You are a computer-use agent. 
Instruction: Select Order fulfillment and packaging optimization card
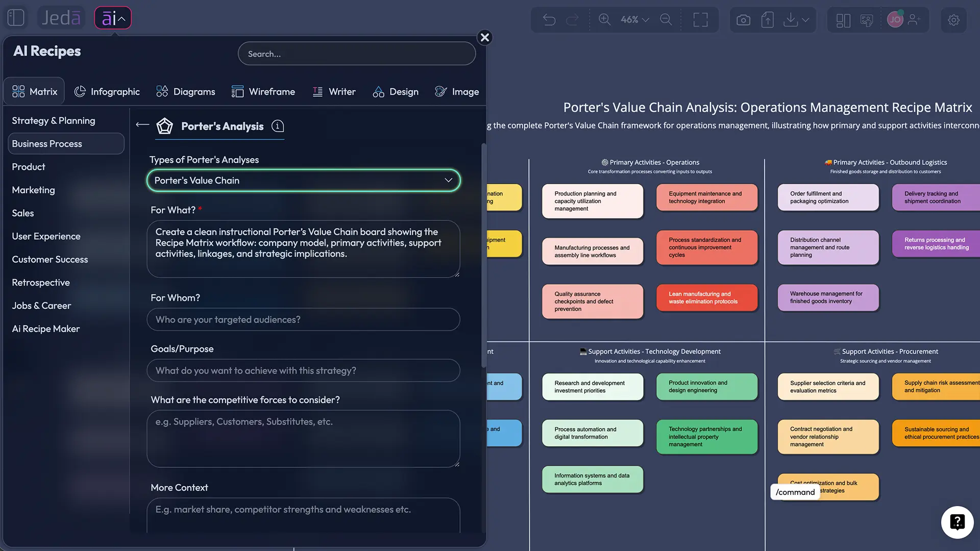click(x=828, y=197)
